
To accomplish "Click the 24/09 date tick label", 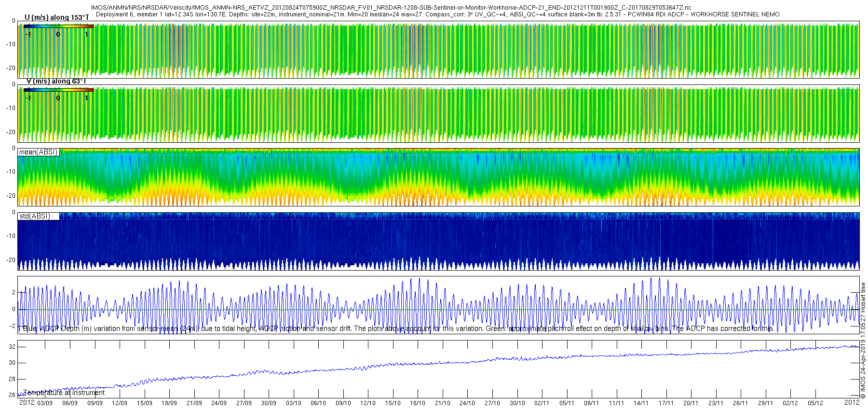I will click(219, 403).
